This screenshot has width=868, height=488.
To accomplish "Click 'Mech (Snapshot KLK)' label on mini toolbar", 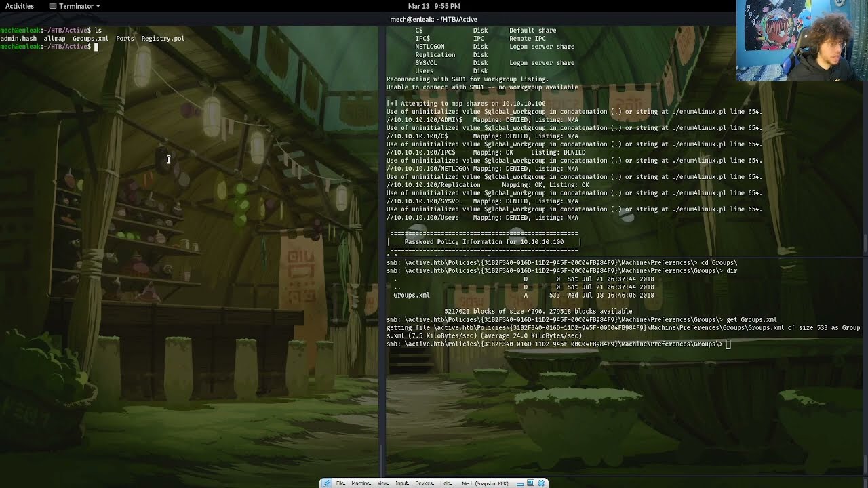I will (485, 483).
